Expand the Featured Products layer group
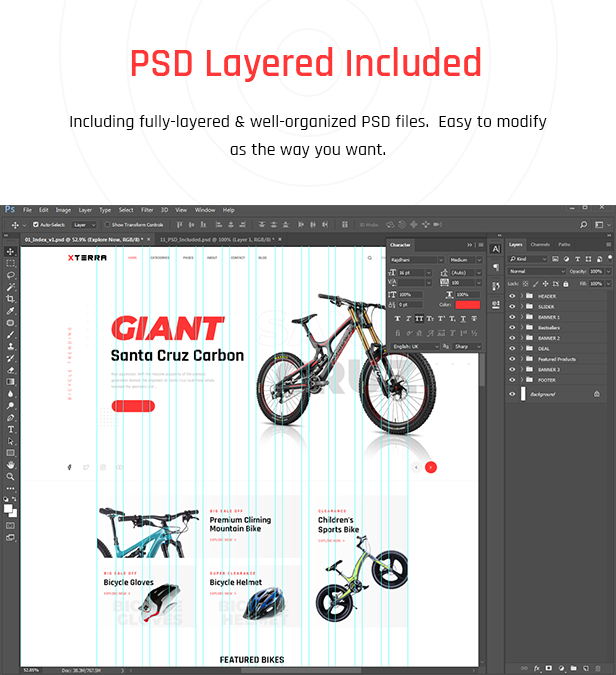Screen dimensions: 616x675 pos(522,359)
